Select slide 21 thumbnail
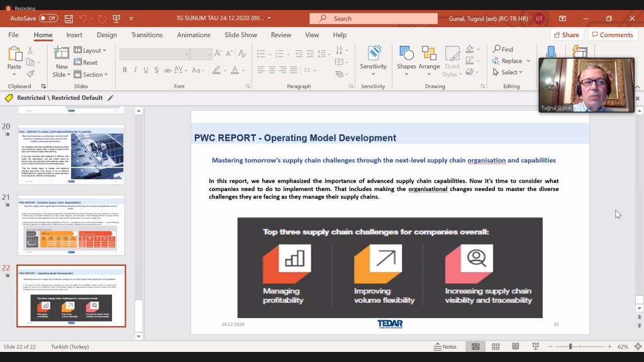 click(x=71, y=226)
